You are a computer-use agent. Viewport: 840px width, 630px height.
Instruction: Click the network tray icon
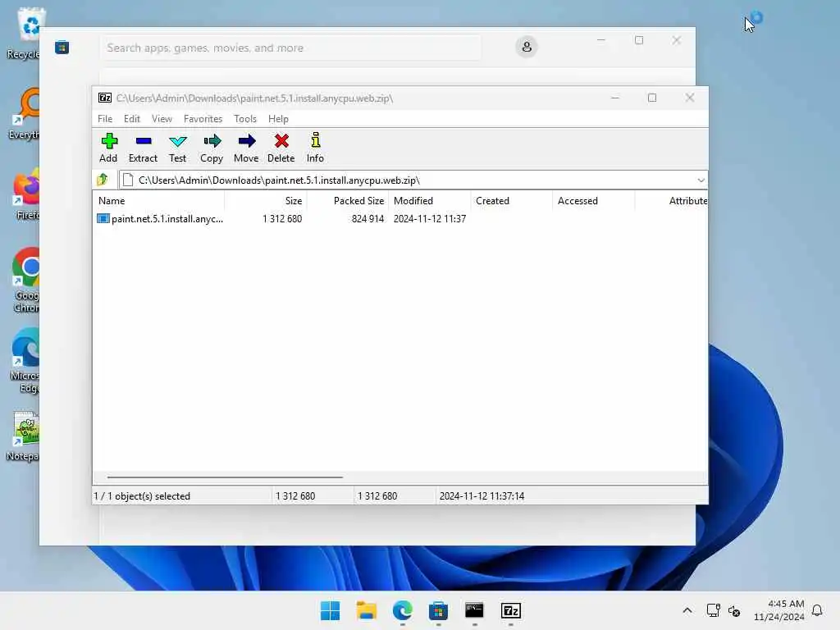(713, 610)
